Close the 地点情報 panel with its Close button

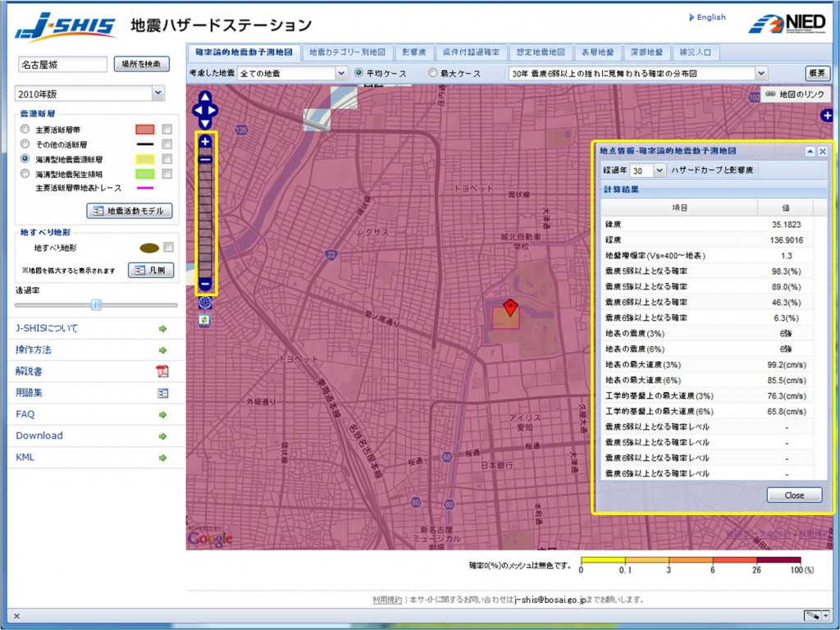click(794, 495)
